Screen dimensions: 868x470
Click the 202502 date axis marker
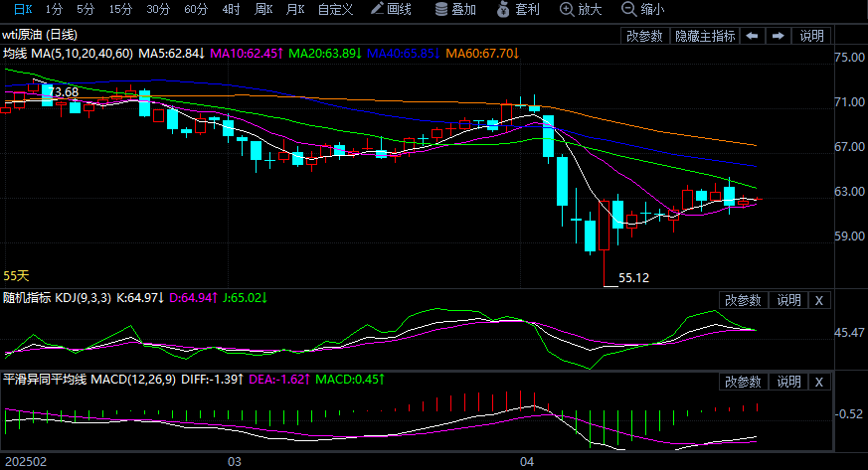click(26, 462)
